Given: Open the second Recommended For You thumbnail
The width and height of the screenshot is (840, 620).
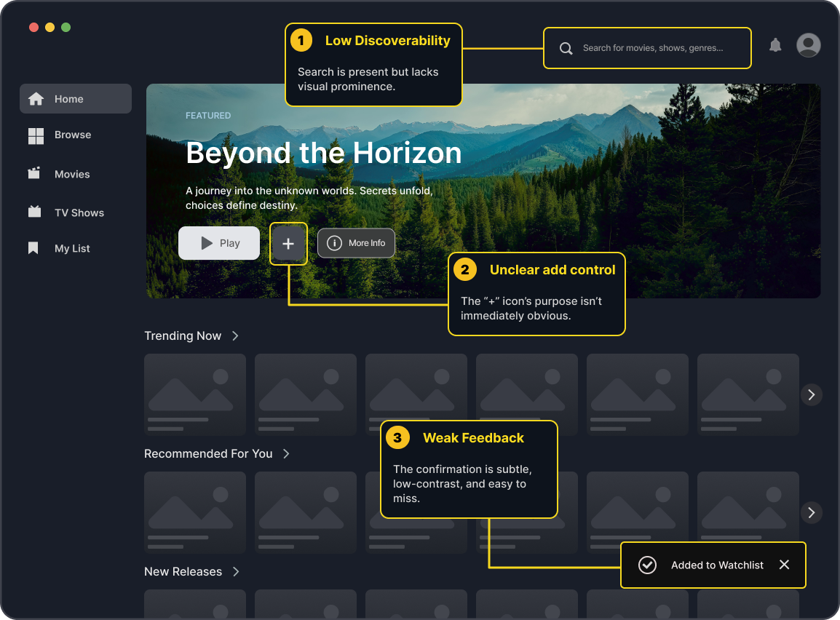Looking at the screenshot, I should [x=306, y=512].
